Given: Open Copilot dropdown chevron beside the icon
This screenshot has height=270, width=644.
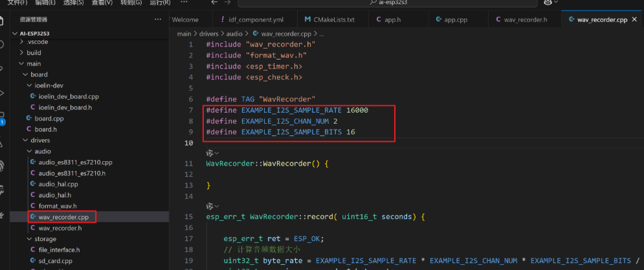Looking at the screenshot, I should click(x=556, y=3).
